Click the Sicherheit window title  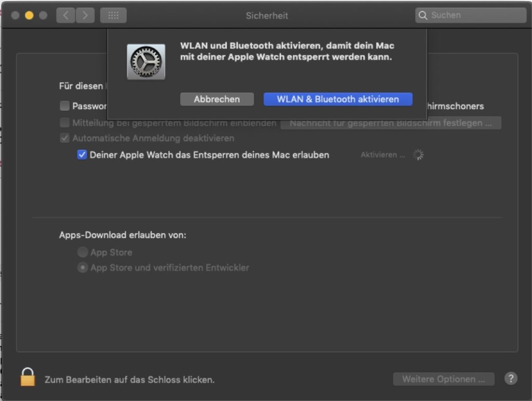[267, 16]
